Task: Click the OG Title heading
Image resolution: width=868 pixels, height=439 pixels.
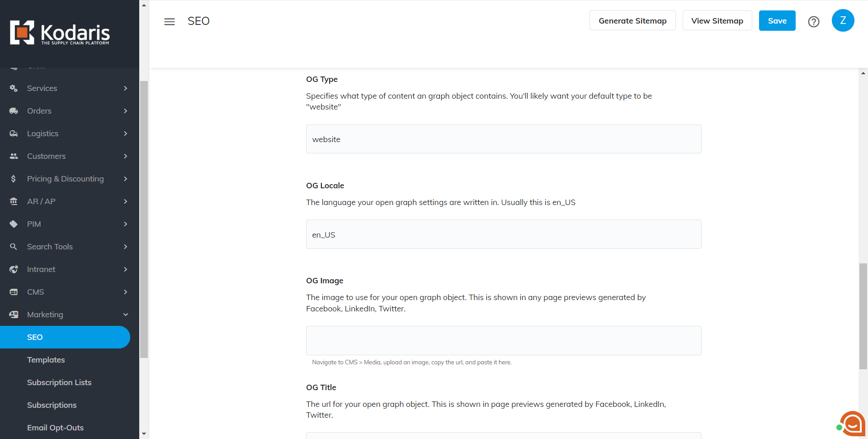Action: 321,387
